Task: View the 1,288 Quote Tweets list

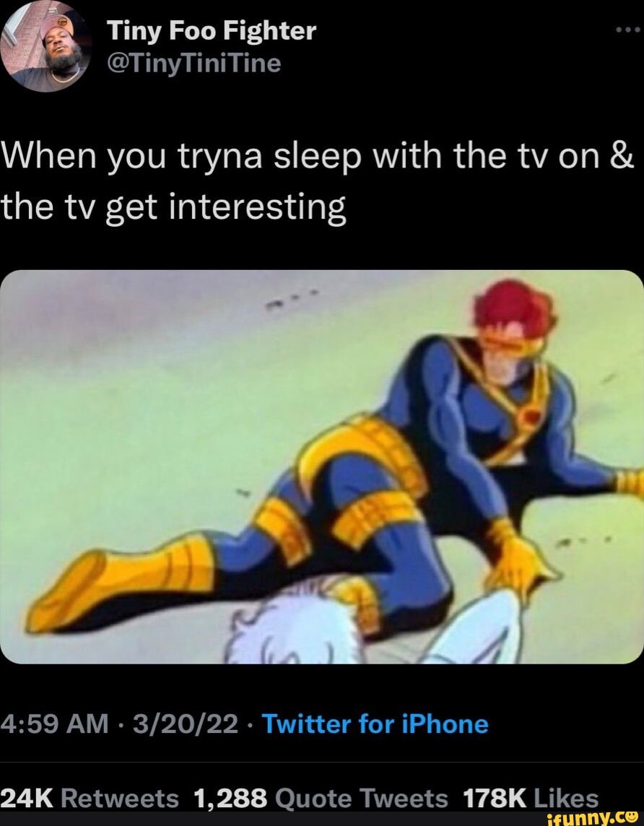Action: point(321,798)
